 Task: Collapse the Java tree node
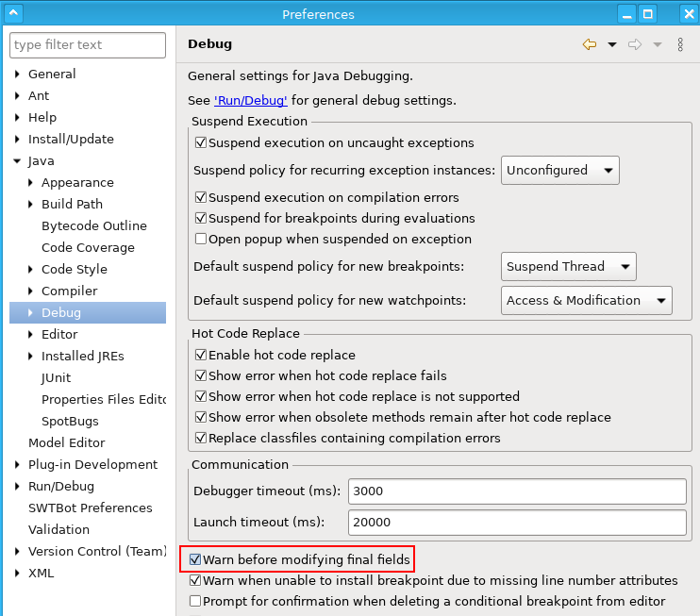click(x=17, y=160)
